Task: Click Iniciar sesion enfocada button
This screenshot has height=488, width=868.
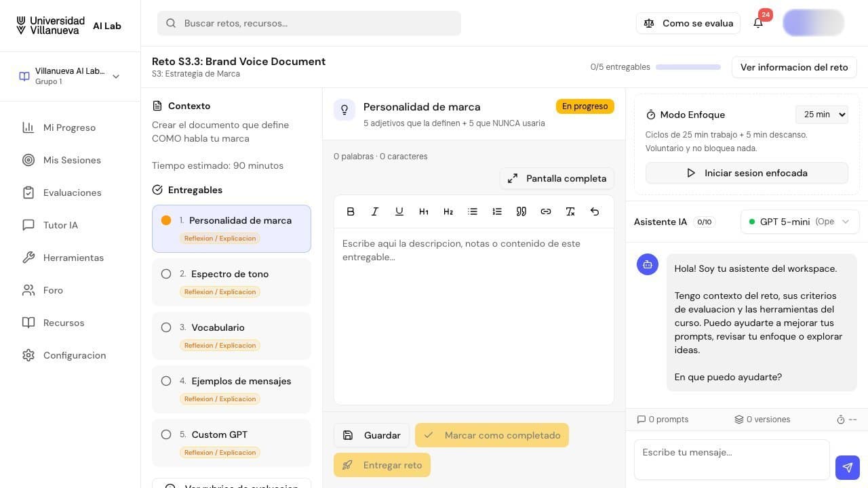Action: click(747, 173)
